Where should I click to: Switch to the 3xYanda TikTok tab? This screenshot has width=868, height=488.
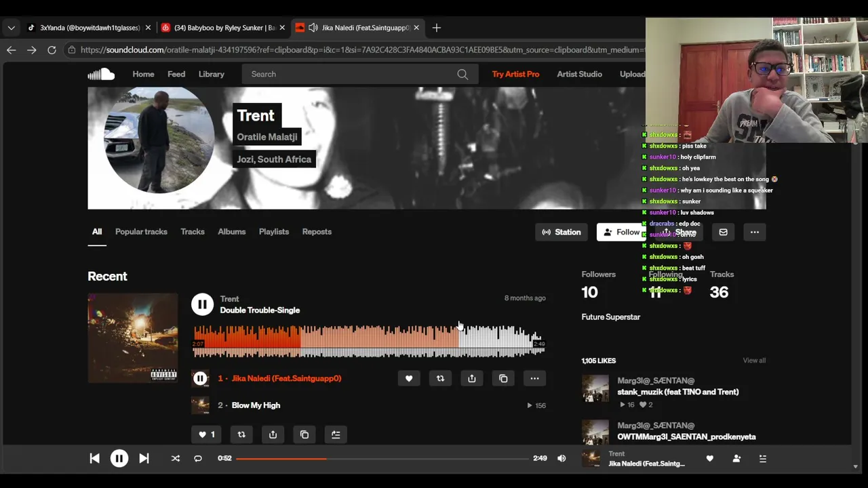(88, 28)
